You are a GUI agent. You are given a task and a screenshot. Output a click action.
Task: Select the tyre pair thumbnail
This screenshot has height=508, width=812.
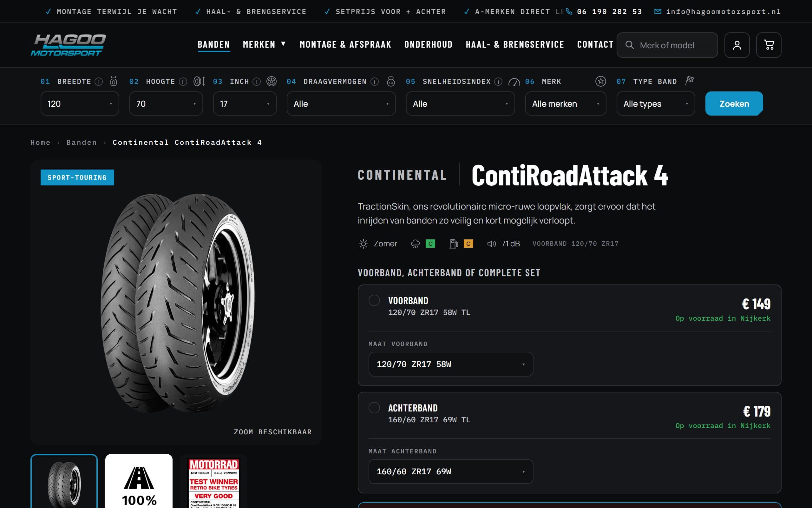64,481
